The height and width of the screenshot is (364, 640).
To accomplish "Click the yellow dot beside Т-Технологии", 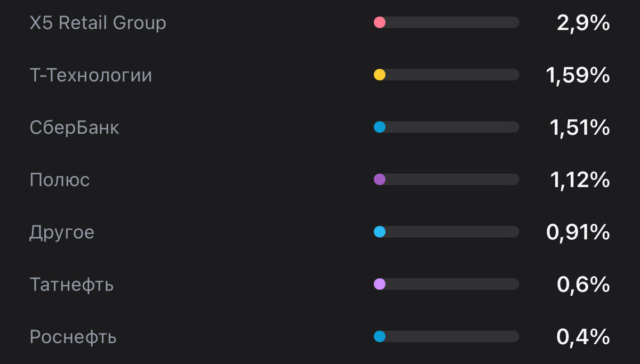I will (x=380, y=75).
